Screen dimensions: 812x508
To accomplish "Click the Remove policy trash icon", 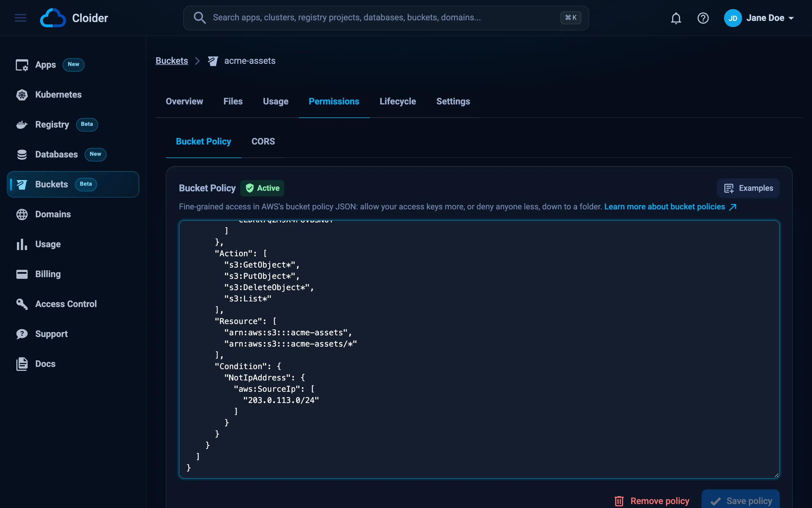I will pos(619,501).
